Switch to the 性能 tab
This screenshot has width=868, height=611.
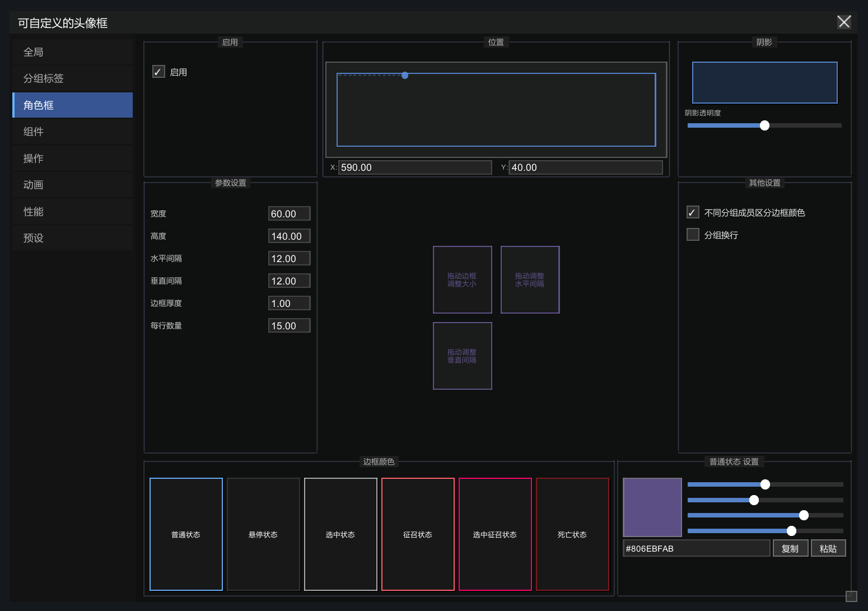click(x=72, y=212)
